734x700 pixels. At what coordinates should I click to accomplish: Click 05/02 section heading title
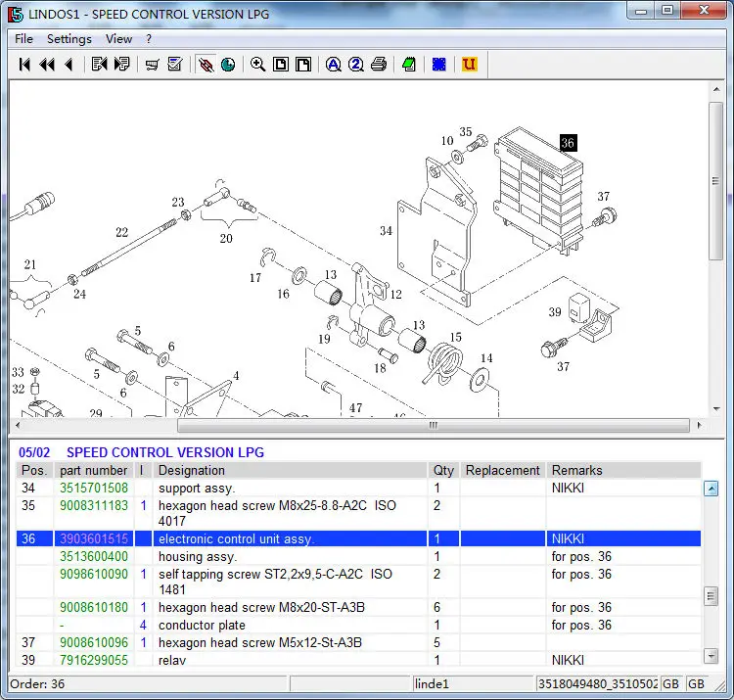(141, 452)
